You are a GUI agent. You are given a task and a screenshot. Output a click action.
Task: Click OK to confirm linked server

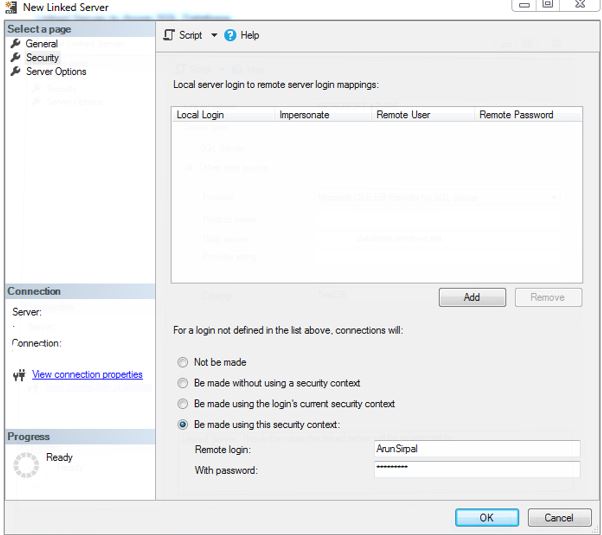coord(486,518)
